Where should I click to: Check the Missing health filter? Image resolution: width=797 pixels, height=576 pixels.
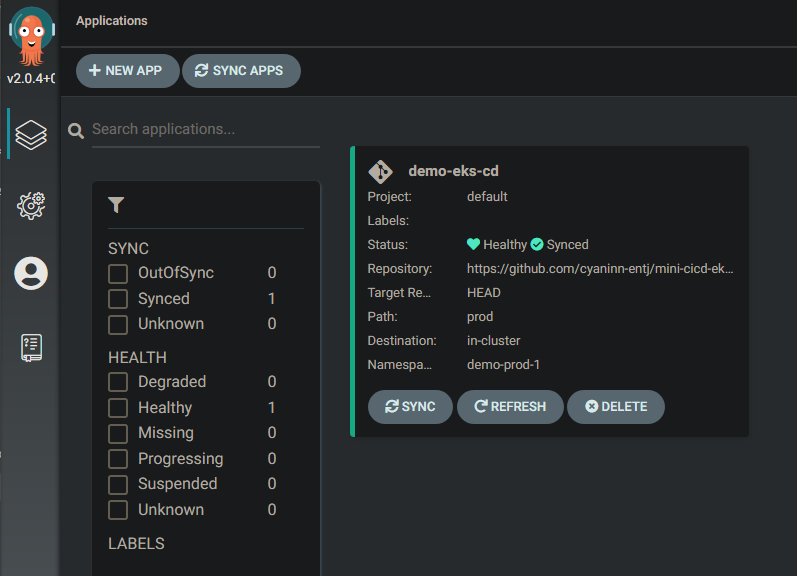pos(118,433)
